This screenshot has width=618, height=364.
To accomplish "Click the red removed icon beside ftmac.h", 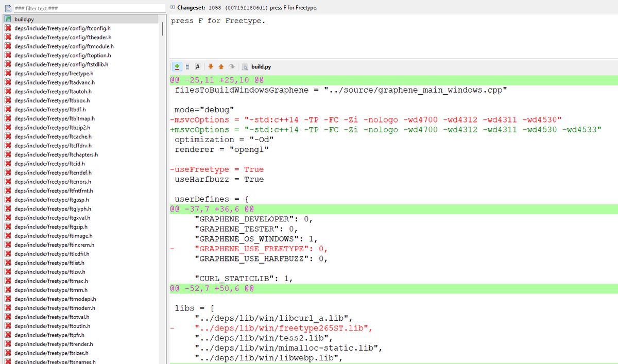I will click(8, 281).
